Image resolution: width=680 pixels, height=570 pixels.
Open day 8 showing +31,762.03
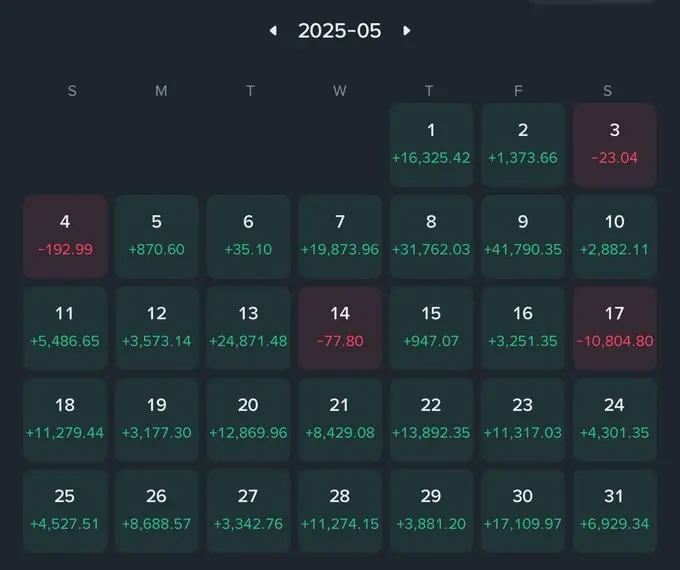pos(431,236)
